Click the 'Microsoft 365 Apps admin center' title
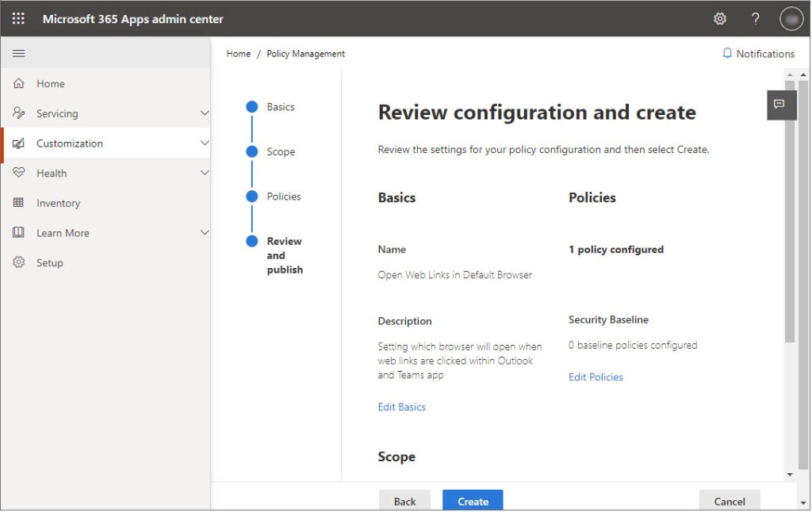 coord(132,19)
